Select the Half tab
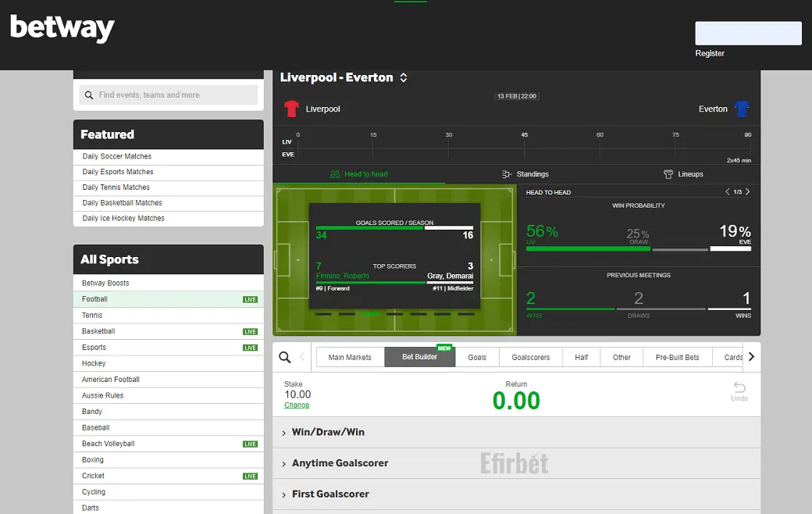This screenshot has height=514, width=812. coord(582,357)
